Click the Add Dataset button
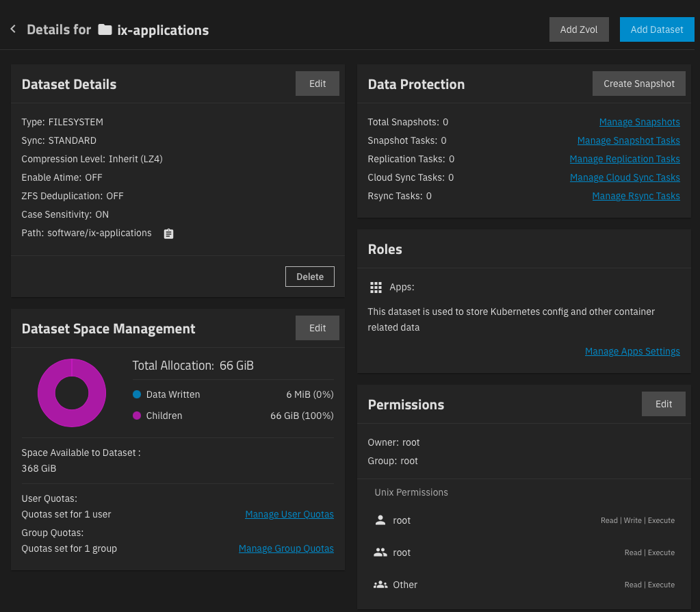The height and width of the screenshot is (612, 700). pos(657,29)
